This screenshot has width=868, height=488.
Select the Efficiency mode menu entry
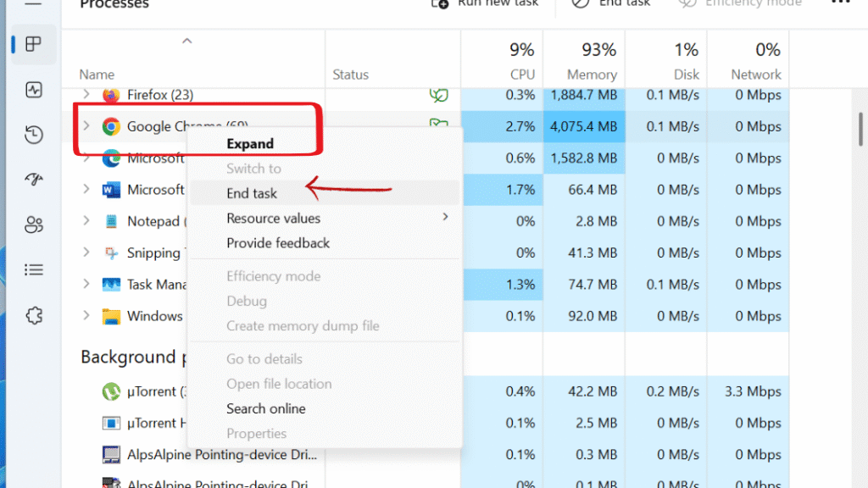(325, 275)
